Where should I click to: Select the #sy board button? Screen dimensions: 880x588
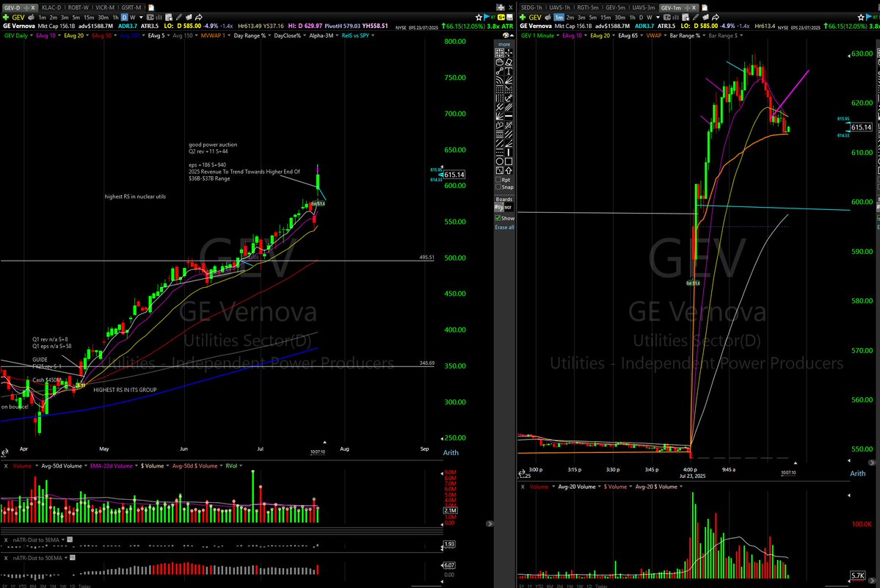click(x=498, y=207)
